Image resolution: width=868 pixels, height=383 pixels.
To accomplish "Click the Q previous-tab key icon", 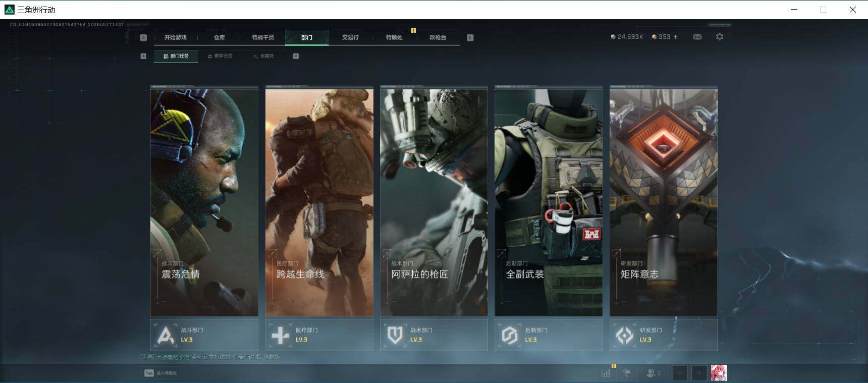I will click(x=143, y=37).
